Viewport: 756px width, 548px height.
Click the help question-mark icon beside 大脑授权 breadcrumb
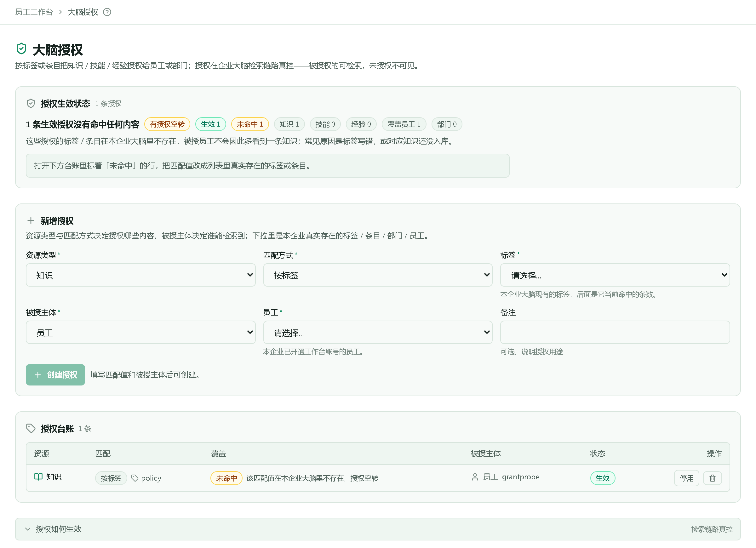[107, 12]
